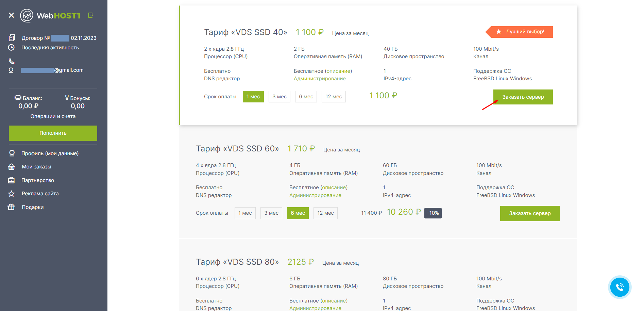Viewport: 644px width, 311px height.
Task: Order server for VDS SSD 60 tariff
Action: (x=529, y=213)
